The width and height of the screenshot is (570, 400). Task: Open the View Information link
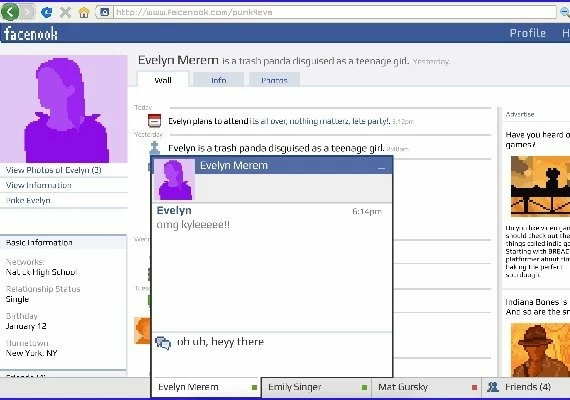click(x=39, y=185)
